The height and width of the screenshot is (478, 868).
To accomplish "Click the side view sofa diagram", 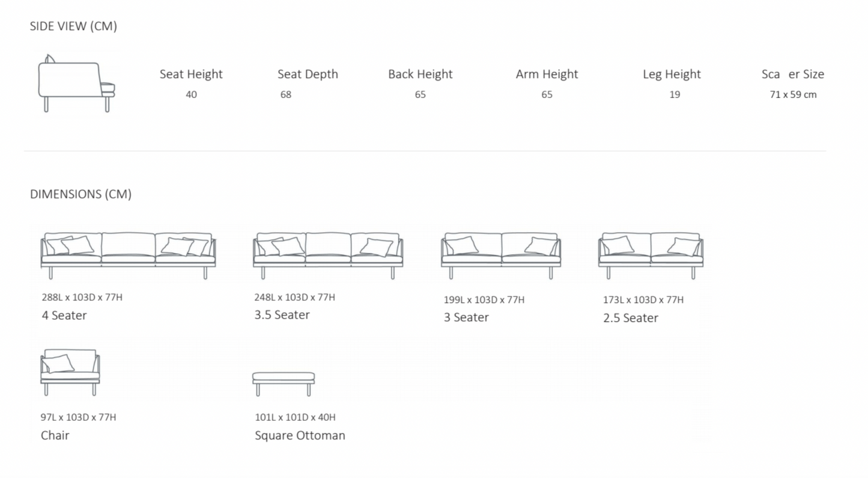I will pos(76,83).
